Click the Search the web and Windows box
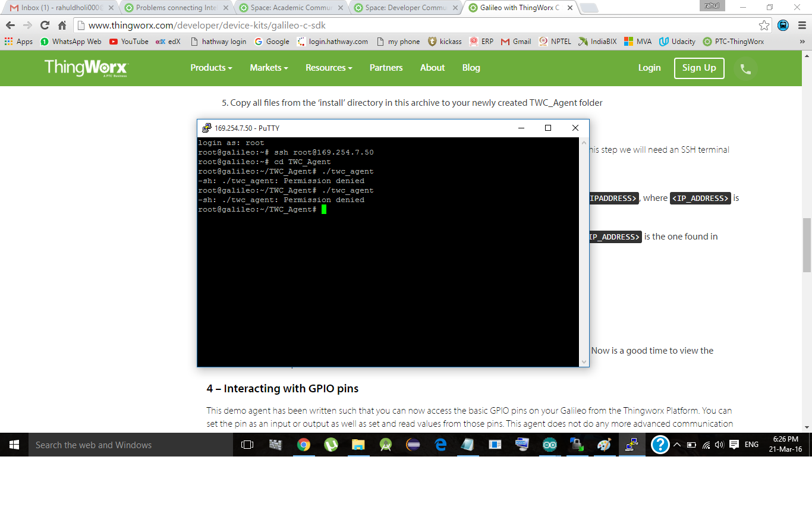The image size is (812, 510). (x=131, y=445)
